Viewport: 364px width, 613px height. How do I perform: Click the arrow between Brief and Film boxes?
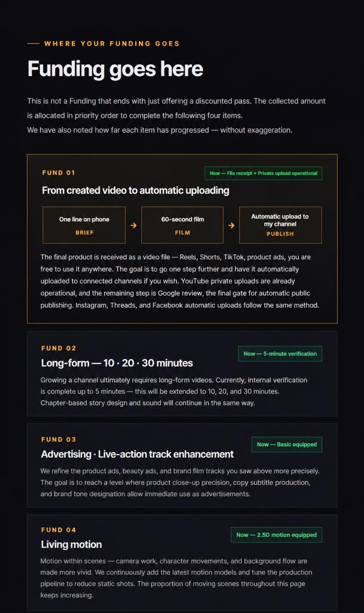tap(134, 225)
